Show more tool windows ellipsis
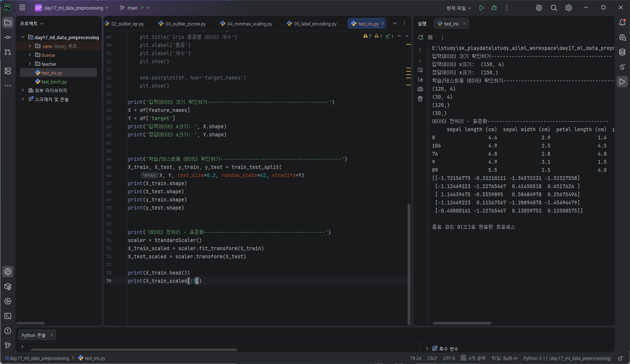 click(x=8, y=86)
